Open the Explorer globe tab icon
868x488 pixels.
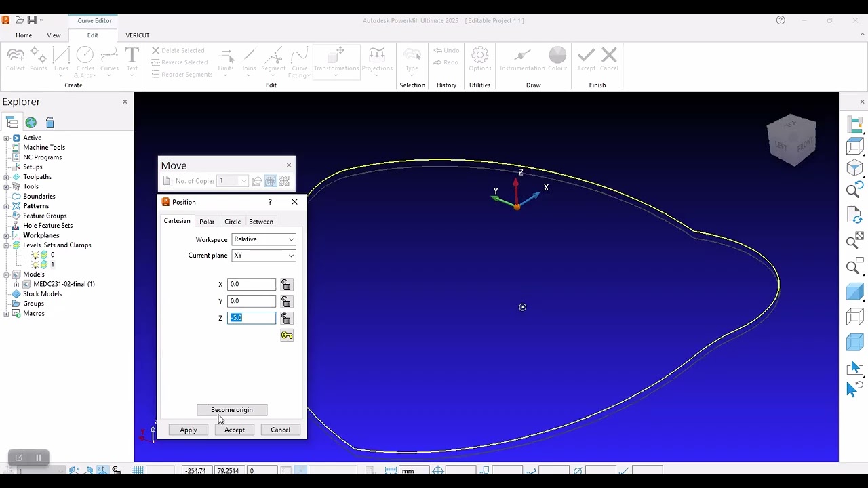pyautogui.click(x=31, y=123)
